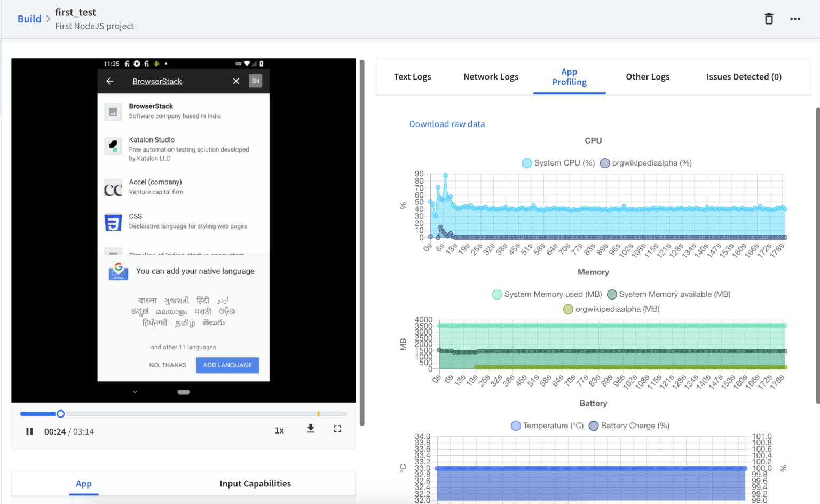The width and height of the screenshot is (820, 504).
Task: Toggle the orgwikipediaalpha (MB) memory legend
Action: (x=613, y=309)
